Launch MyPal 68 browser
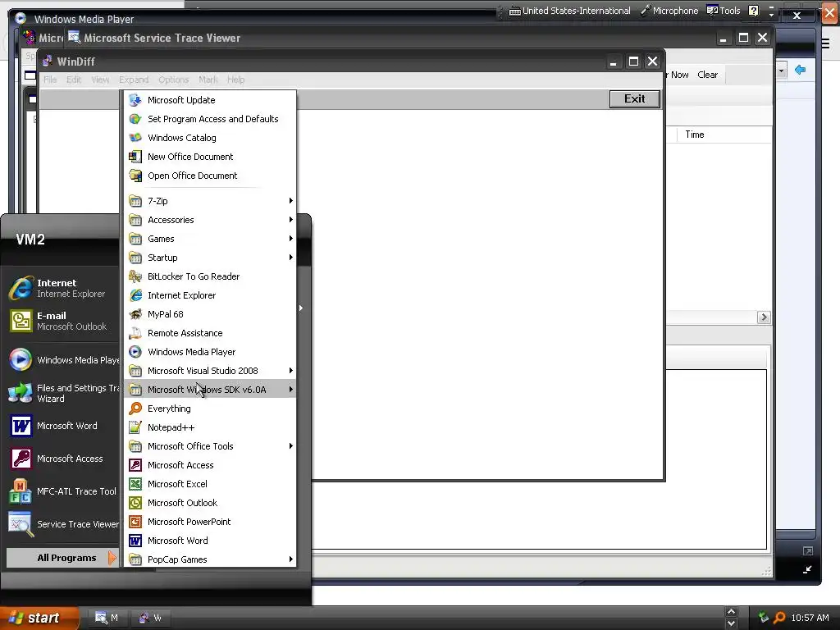Viewport: 840px width, 630px height. click(x=210, y=314)
